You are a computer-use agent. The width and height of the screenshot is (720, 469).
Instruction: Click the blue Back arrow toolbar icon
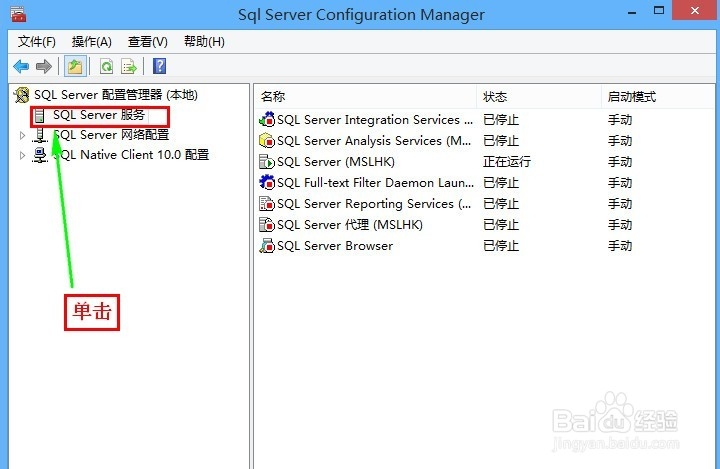tap(21, 67)
